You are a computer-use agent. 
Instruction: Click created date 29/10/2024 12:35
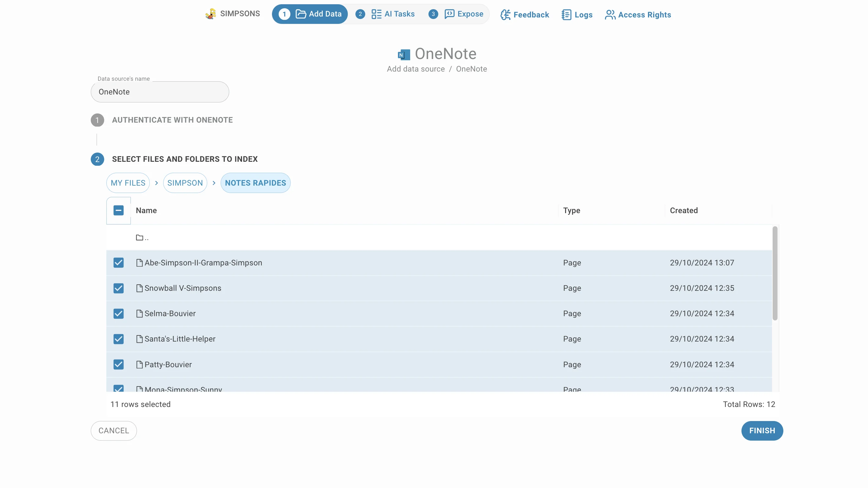pyautogui.click(x=702, y=288)
